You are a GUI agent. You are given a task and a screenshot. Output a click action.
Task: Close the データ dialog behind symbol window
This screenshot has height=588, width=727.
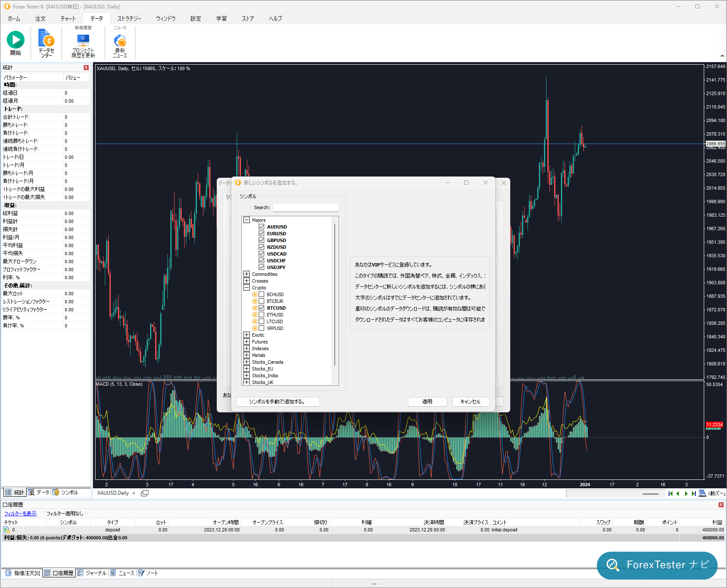(504, 183)
